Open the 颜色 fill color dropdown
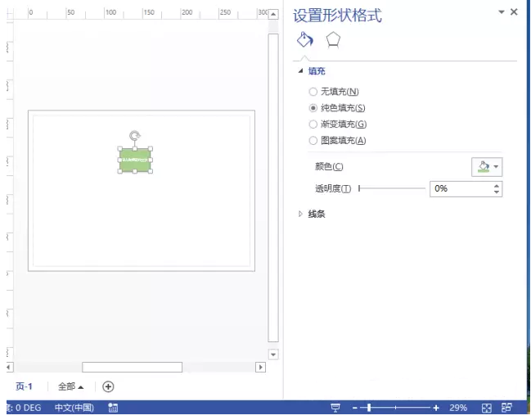 tap(487, 166)
